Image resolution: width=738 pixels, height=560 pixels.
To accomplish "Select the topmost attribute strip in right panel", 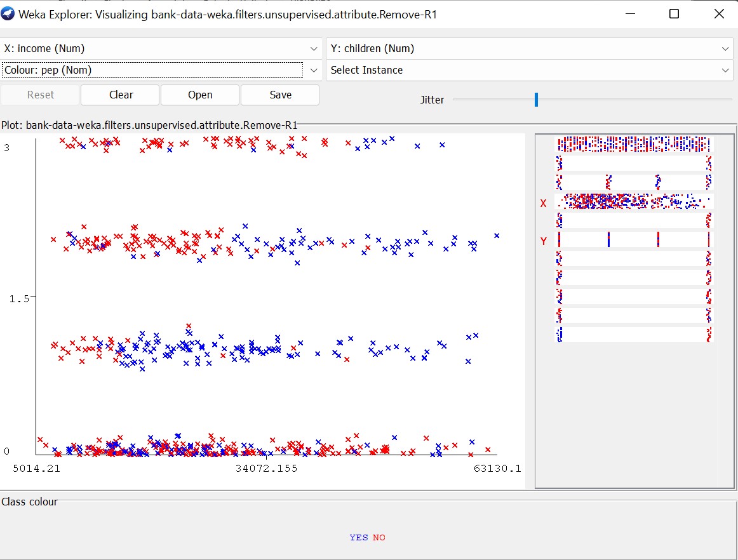I will (634, 144).
